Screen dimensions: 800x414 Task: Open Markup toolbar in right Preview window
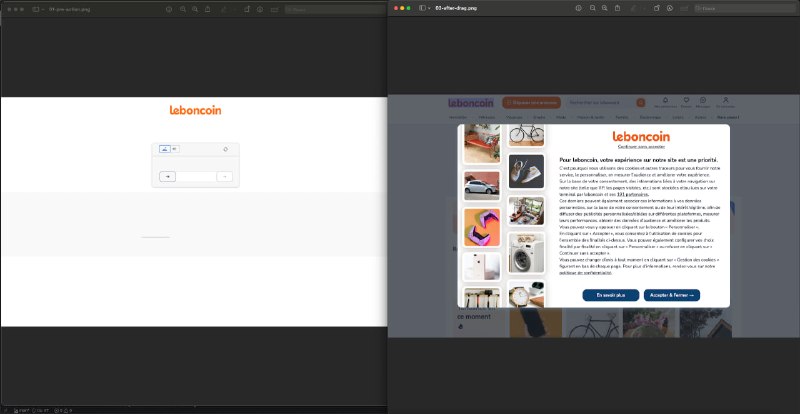670,8
